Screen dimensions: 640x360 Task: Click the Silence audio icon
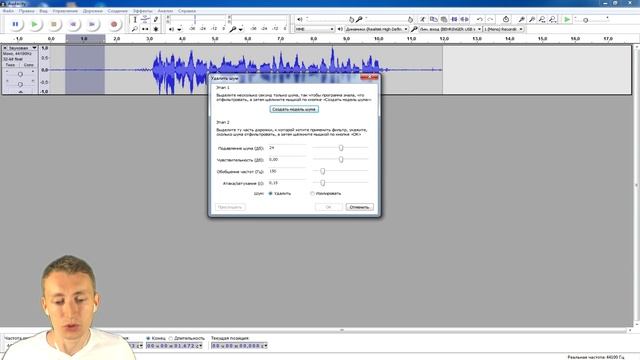(464, 19)
